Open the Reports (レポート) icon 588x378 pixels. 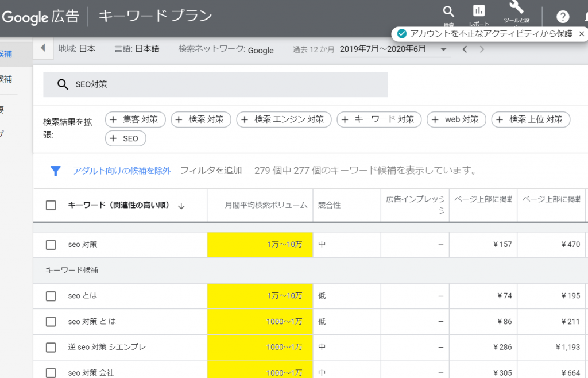[x=479, y=10]
